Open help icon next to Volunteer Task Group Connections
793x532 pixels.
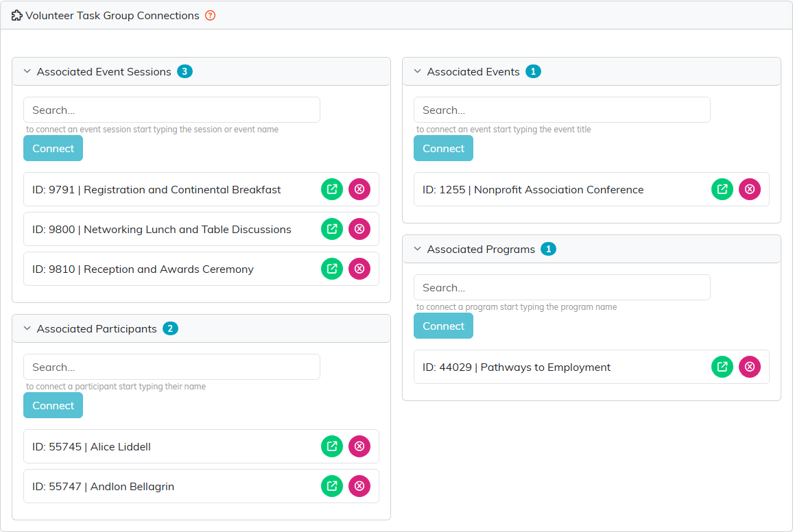coord(211,16)
